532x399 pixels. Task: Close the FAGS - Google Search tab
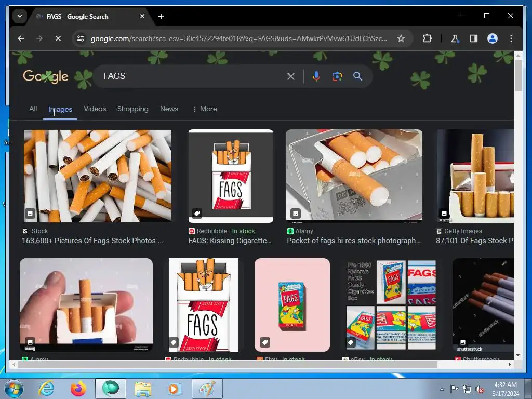pyautogui.click(x=142, y=16)
